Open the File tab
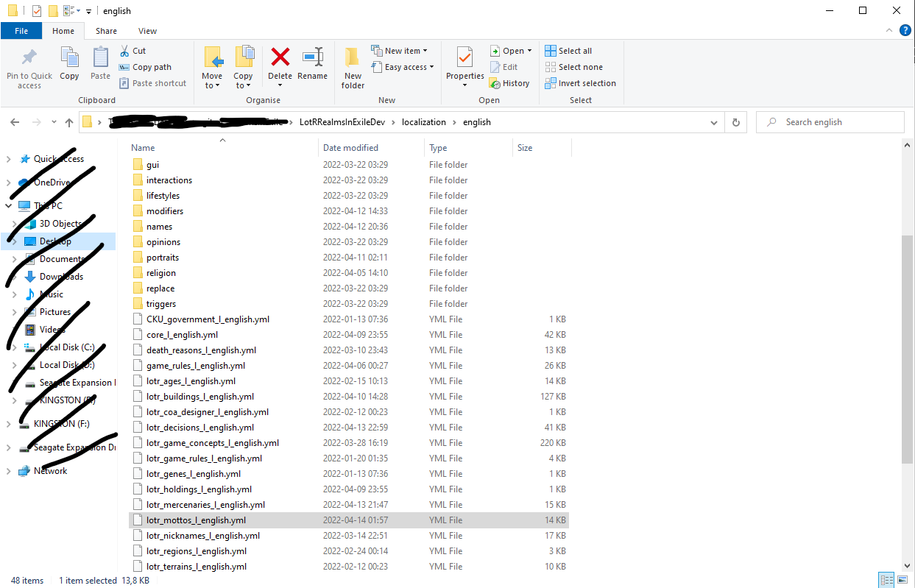Screen dimensions: 915x588 pos(21,31)
